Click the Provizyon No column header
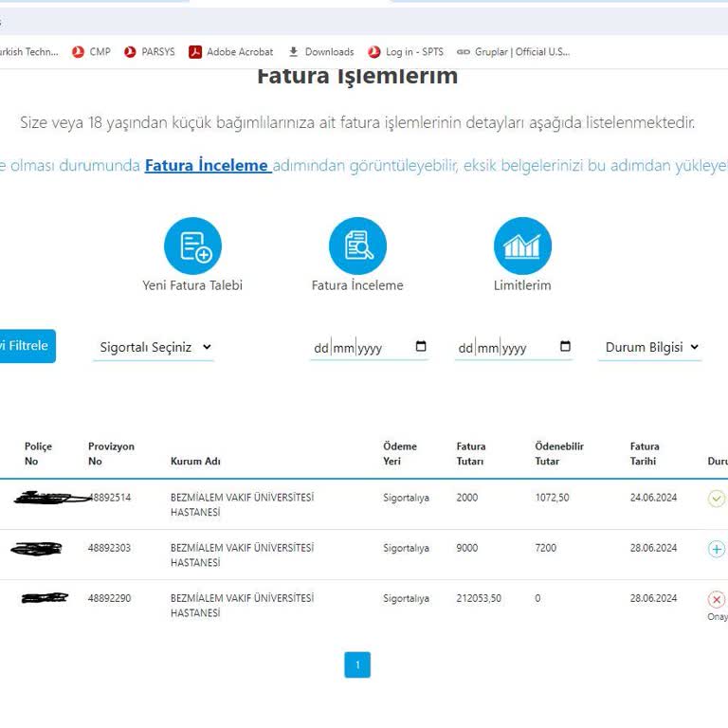The width and height of the screenshot is (728, 728). pos(112,454)
